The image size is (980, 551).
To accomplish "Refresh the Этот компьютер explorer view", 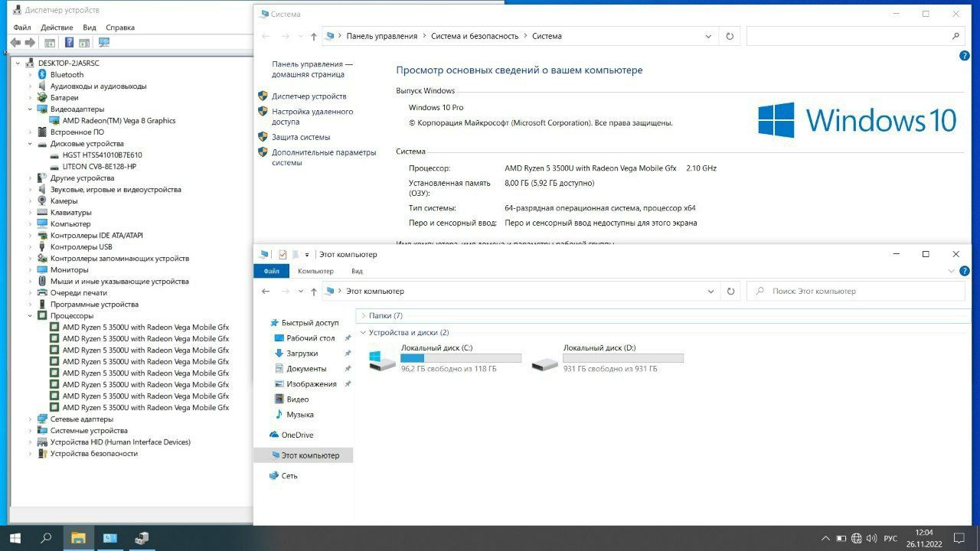I will [x=730, y=292].
